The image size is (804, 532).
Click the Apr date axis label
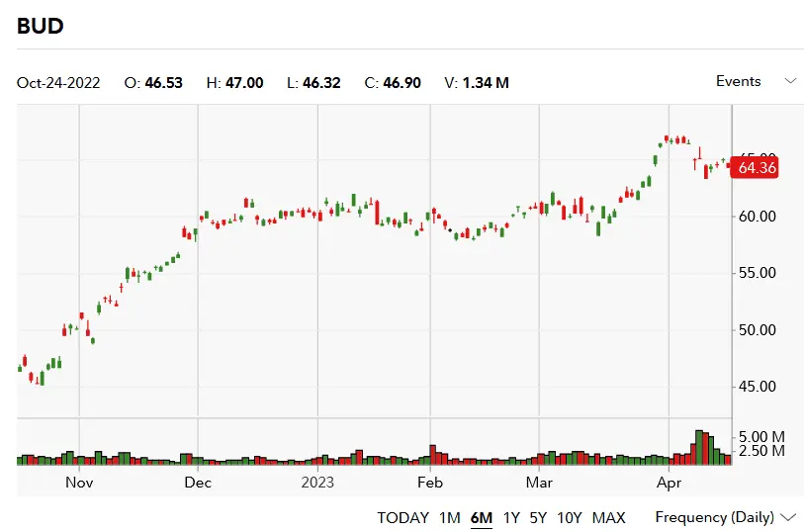[669, 483]
